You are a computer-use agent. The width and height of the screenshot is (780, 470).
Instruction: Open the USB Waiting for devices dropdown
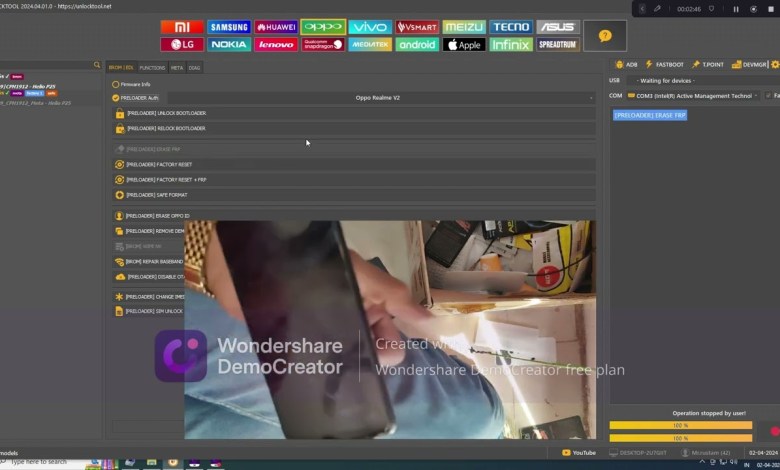[x=702, y=81]
